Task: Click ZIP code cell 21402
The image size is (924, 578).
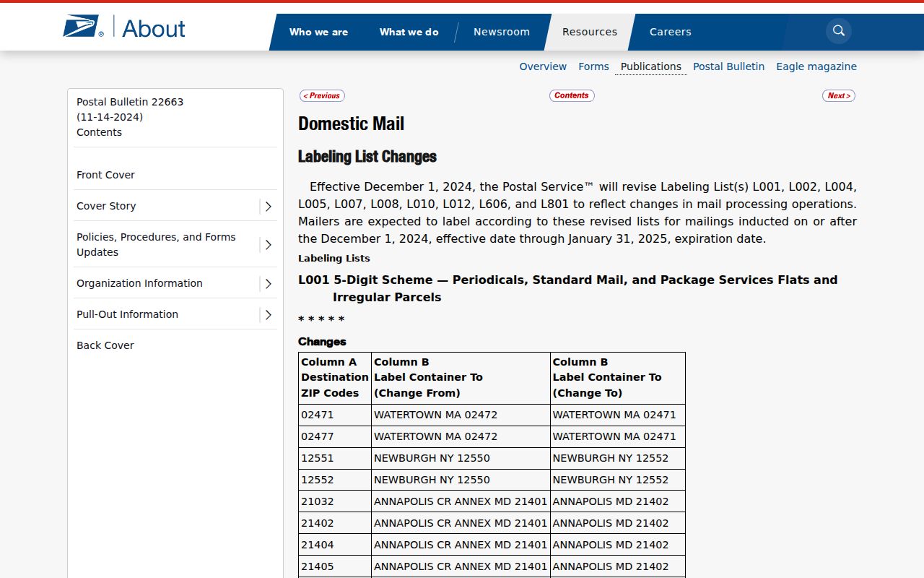Action: (x=335, y=523)
